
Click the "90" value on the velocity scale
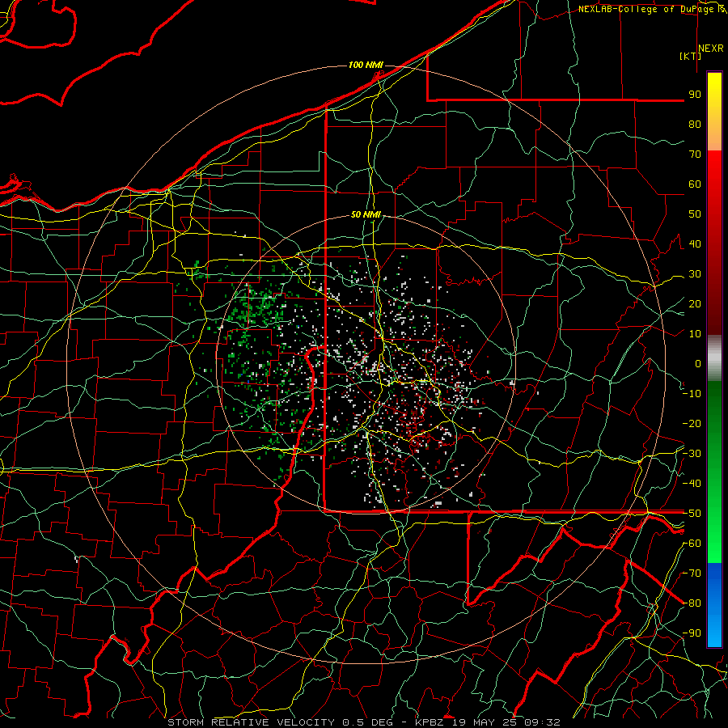click(695, 95)
